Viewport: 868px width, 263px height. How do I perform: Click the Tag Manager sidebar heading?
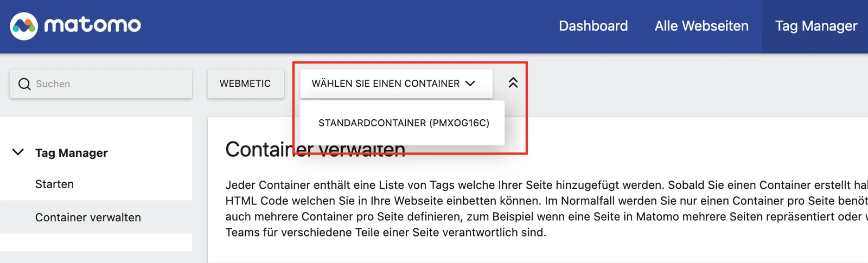[x=72, y=153]
